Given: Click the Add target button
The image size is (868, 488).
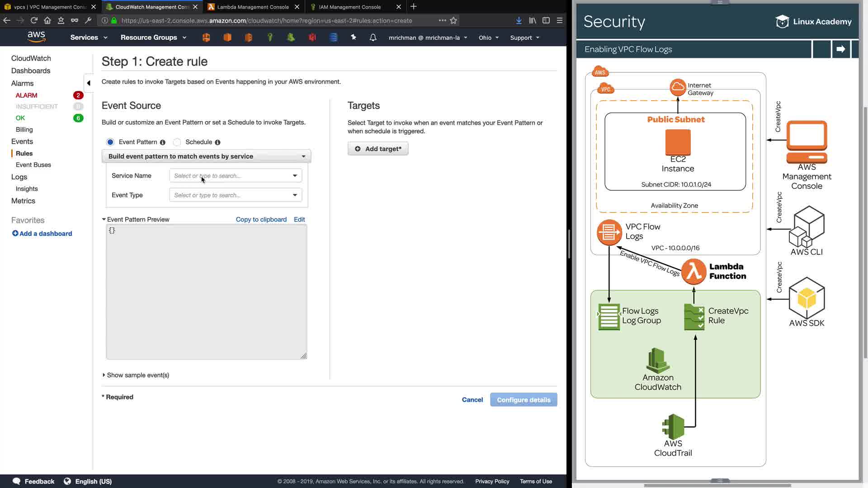Looking at the screenshot, I should tap(378, 149).
